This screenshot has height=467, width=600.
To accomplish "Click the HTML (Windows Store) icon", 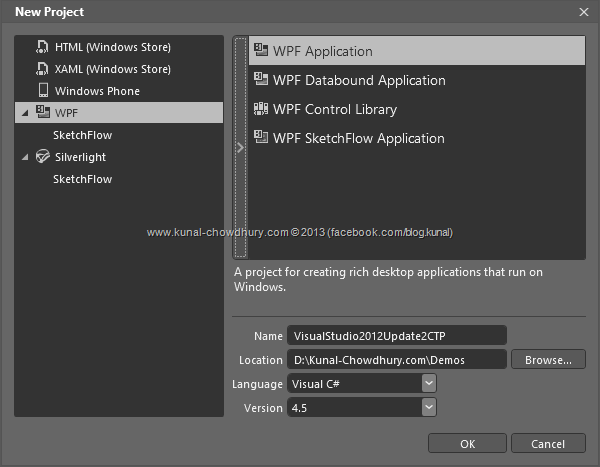I will click(43, 47).
